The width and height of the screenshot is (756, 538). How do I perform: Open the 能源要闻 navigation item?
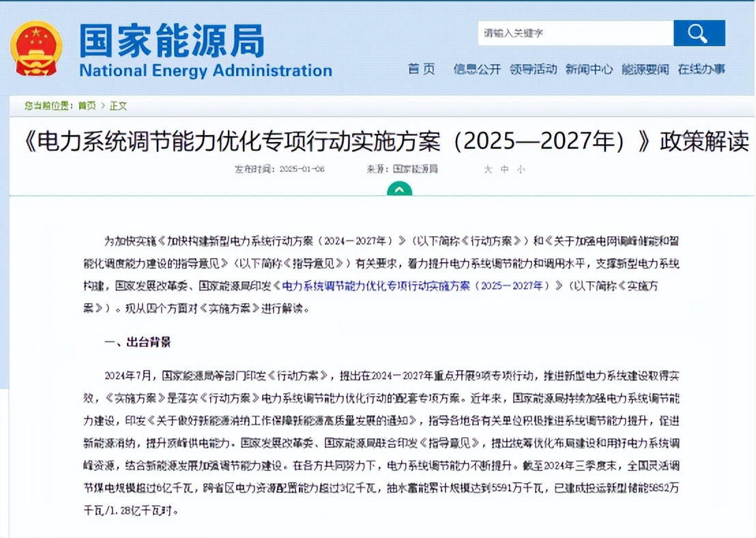point(645,70)
